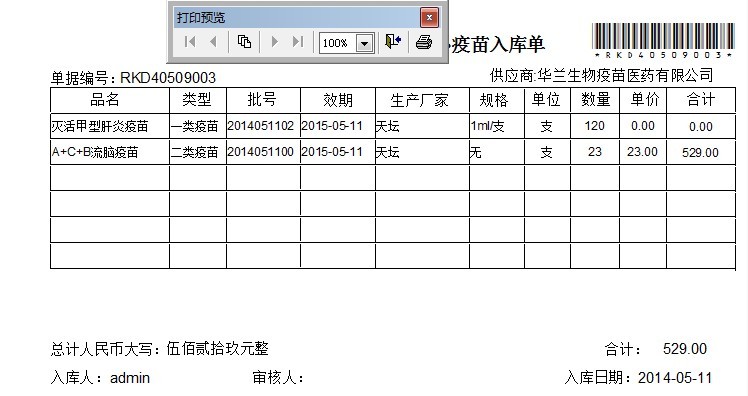Close the 打印预览 toolbar window
Image resolution: width=748 pixels, height=396 pixels.
click(429, 18)
